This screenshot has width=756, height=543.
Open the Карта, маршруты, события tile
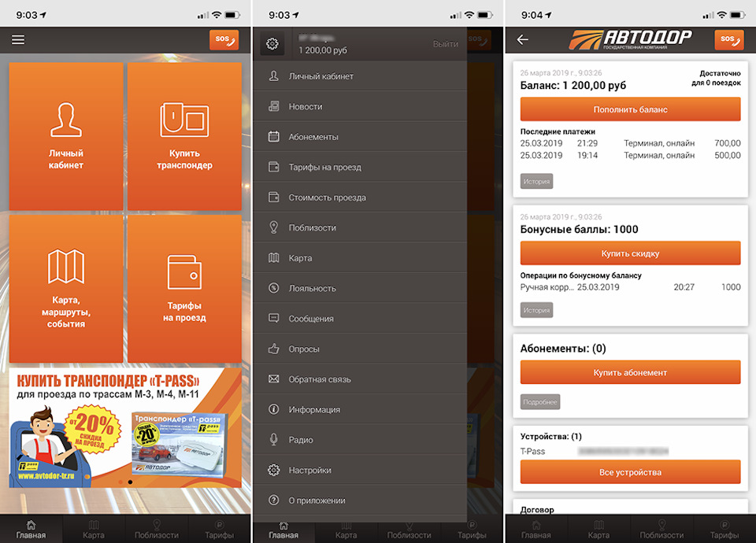(66, 289)
